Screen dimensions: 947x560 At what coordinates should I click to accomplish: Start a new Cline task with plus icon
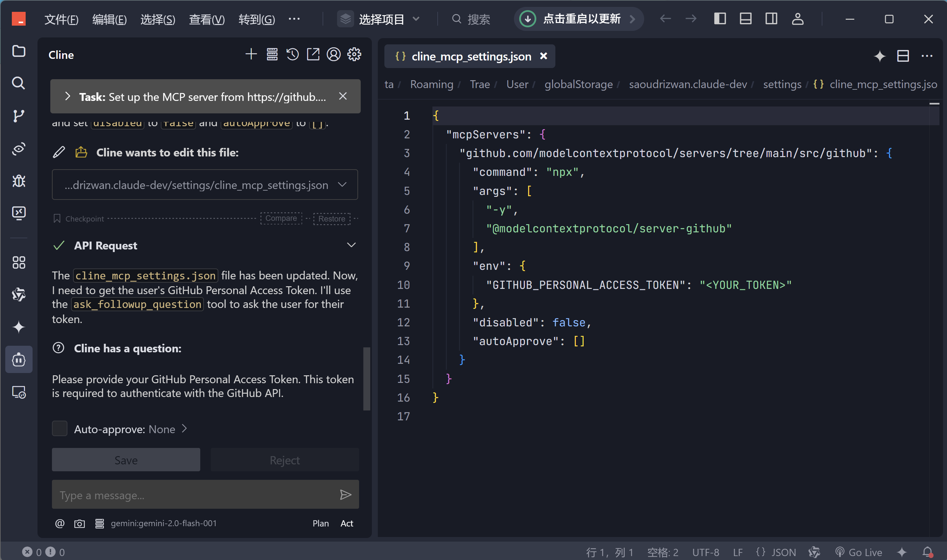coord(251,55)
